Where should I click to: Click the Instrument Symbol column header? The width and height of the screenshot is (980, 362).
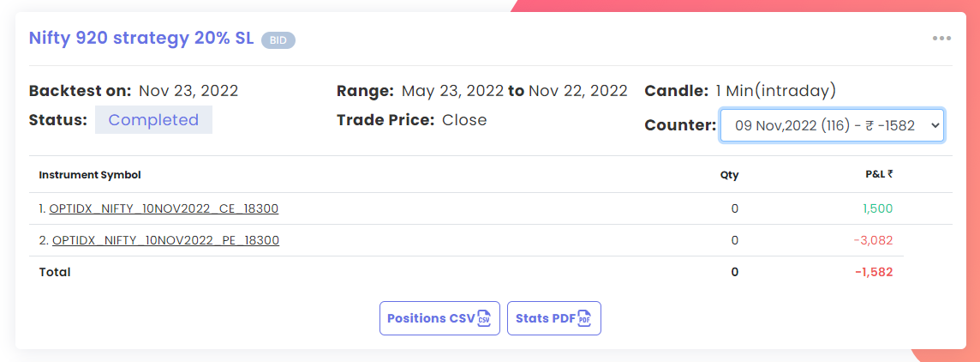[x=90, y=175]
